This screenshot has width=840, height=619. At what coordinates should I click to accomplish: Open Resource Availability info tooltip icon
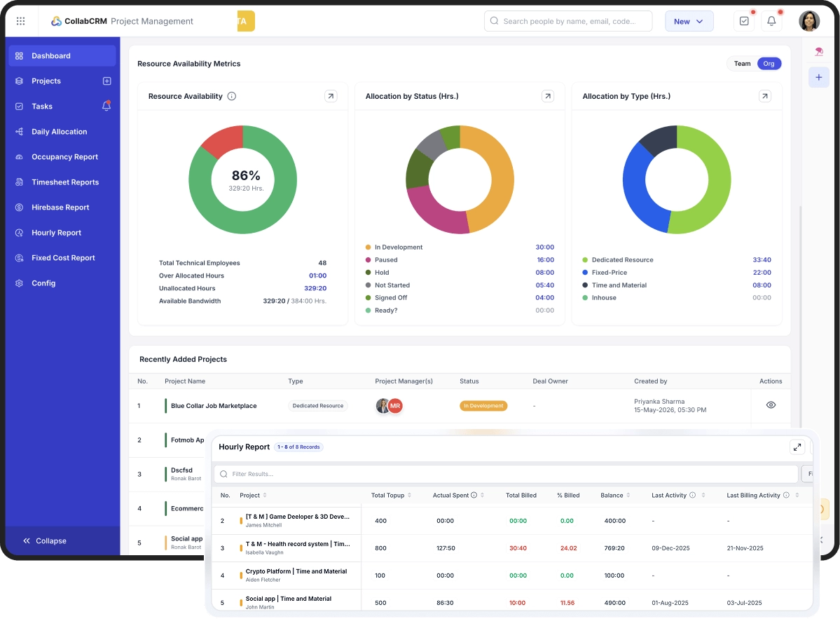click(232, 96)
